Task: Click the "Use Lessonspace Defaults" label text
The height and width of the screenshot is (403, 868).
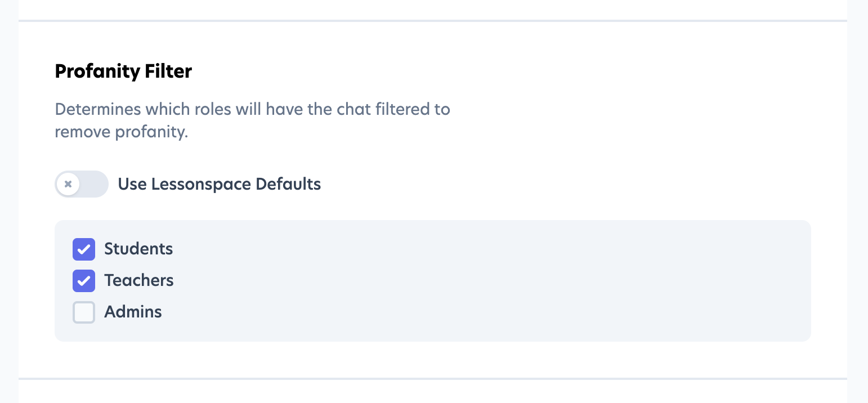Action: click(219, 184)
